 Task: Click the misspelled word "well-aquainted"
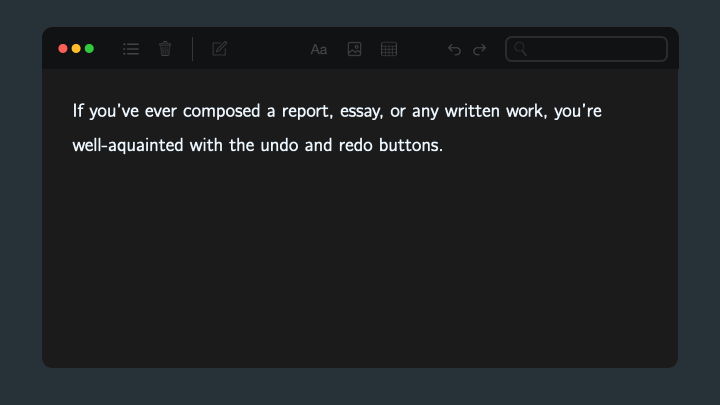point(128,146)
